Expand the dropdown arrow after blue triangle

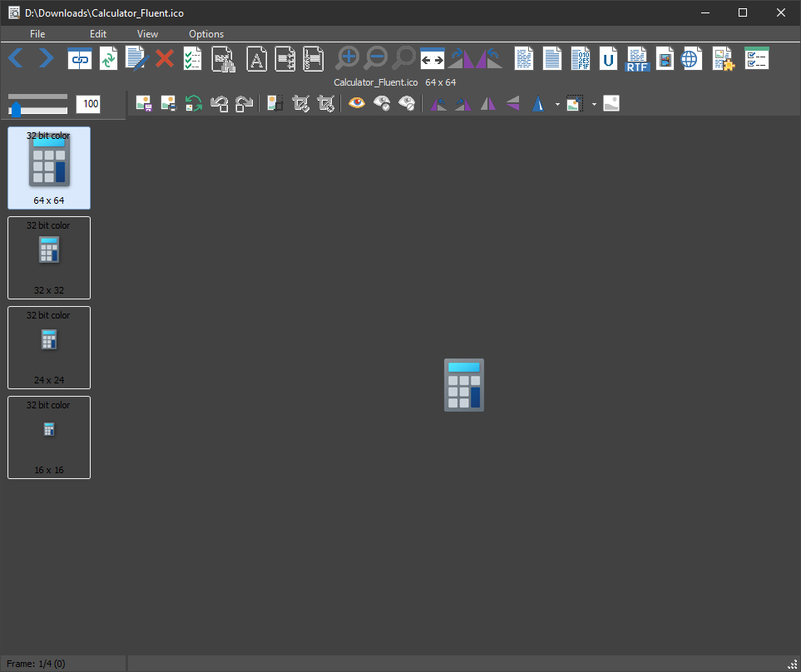pyautogui.click(x=557, y=104)
